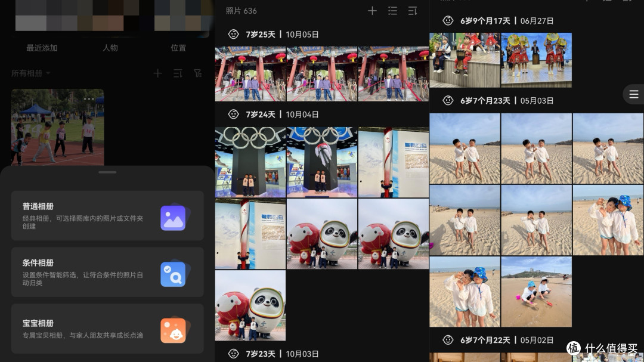The image size is (644, 362).
Task: Click the baby face icon at 6岁9个月17天
Action: (x=448, y=20)
